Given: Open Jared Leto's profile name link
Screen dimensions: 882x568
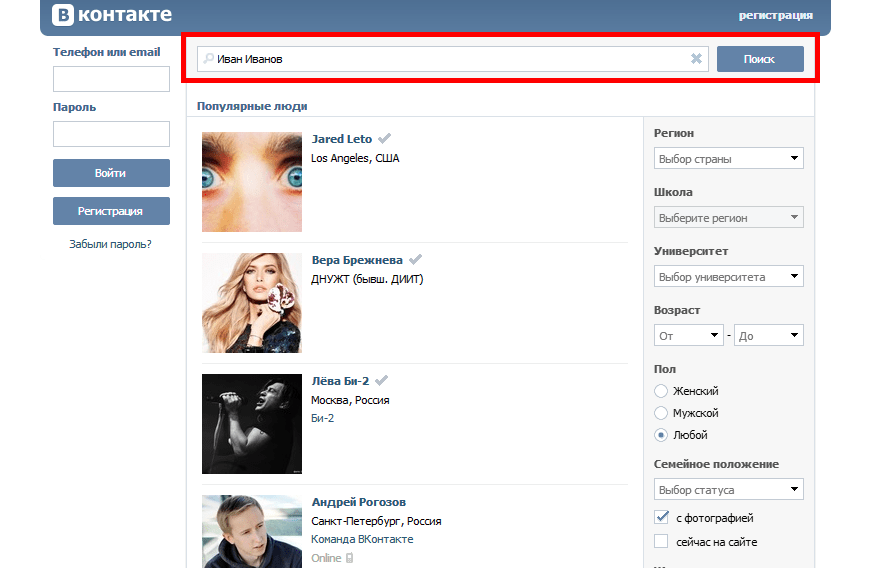Looking at the screenshot, I should [x=341, y=139].
